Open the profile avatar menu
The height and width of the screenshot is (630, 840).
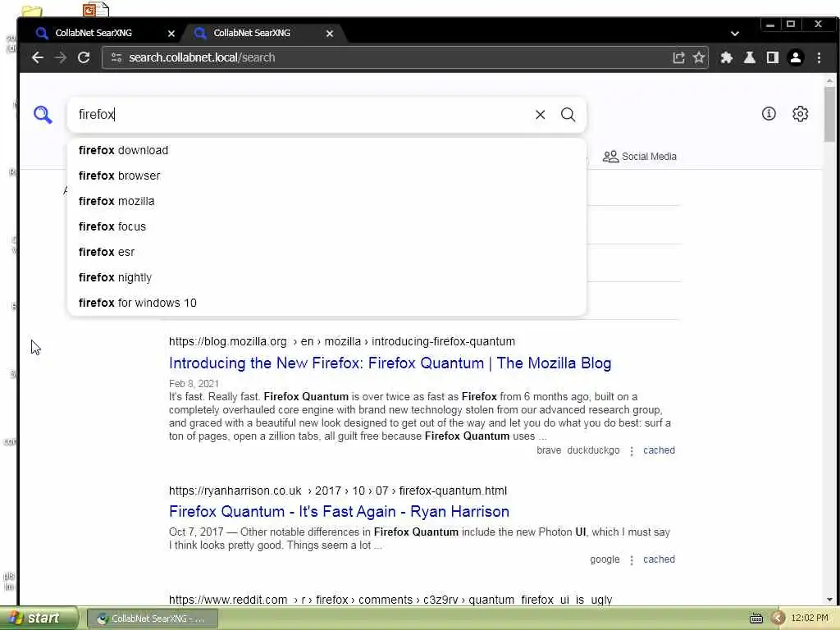coord(796,57)
